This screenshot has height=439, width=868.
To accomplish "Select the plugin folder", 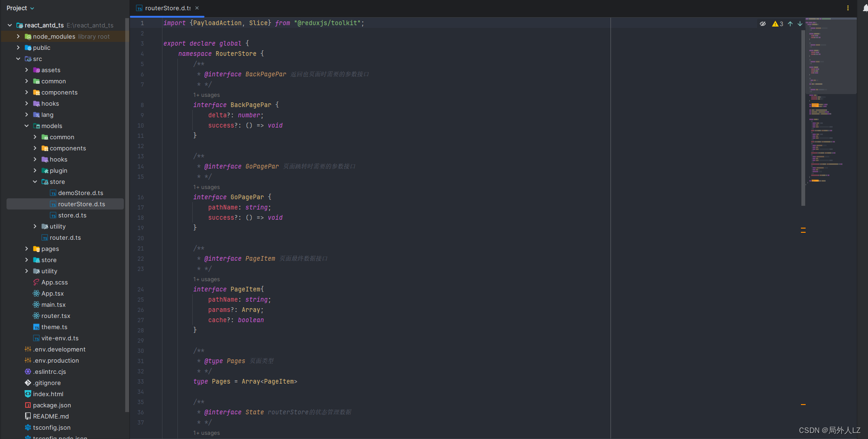I will point(58,170).
